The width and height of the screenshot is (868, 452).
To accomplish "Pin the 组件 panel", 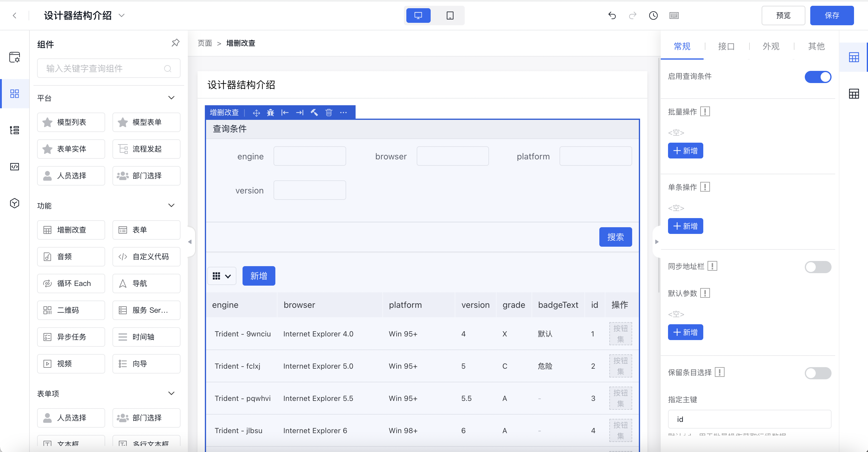I will click(x=175, y=43).
